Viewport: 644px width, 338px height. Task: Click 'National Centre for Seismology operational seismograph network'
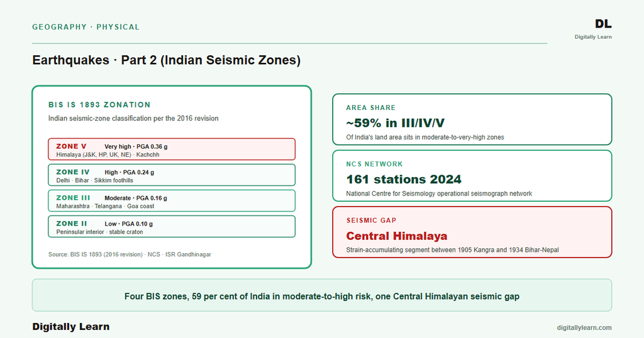[x=439, y=194]
